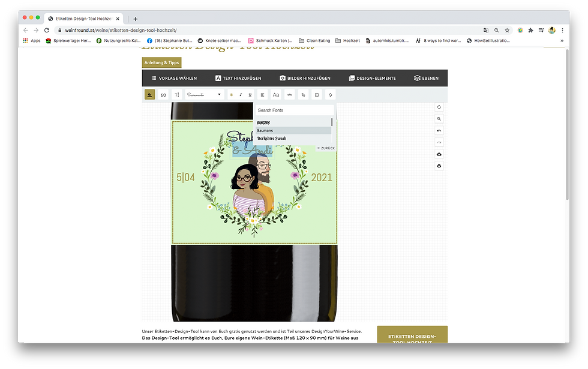Viewport: 588px width, 369px height.
Task: Toggle underline formatting
Action: click(250, 95)
